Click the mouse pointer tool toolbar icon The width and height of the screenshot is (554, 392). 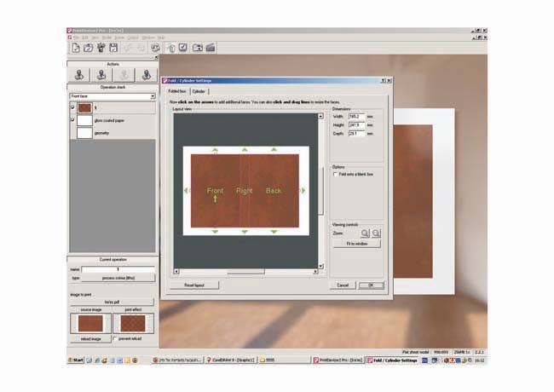[x=170, y=48]
